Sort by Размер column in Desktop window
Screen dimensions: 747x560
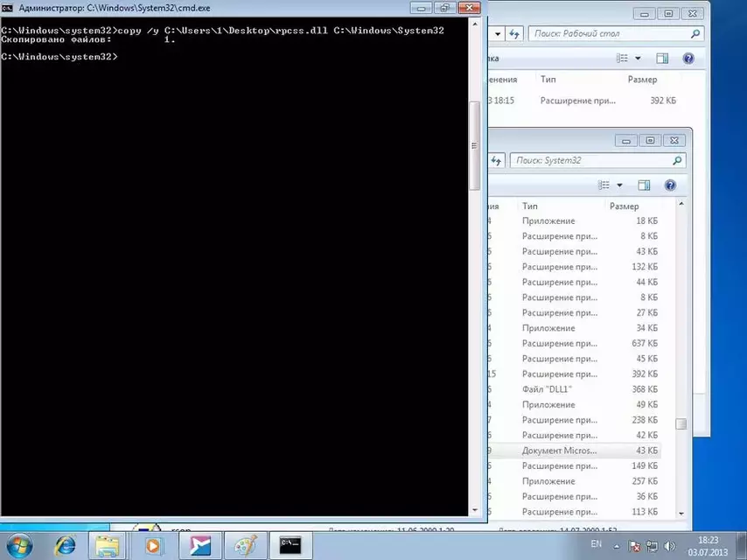point(642,79)
